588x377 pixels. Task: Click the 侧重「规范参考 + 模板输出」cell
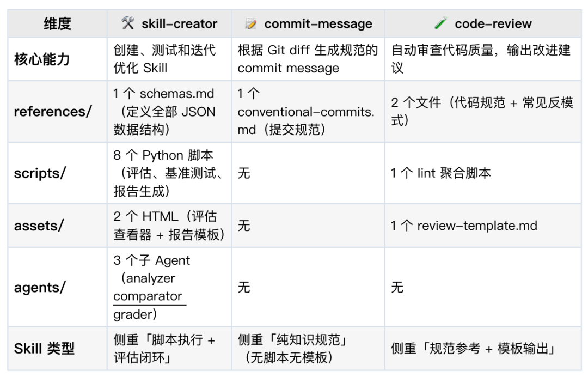[483, 349]
